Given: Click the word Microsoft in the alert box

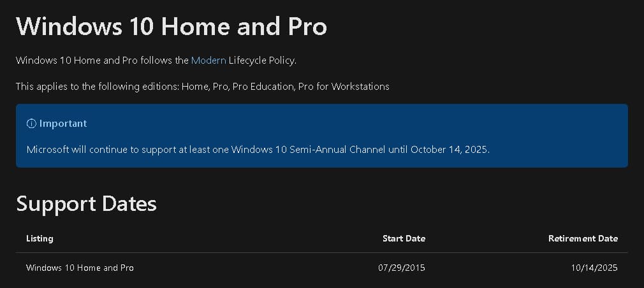Looking at the screenshot, I should [48, 149].
